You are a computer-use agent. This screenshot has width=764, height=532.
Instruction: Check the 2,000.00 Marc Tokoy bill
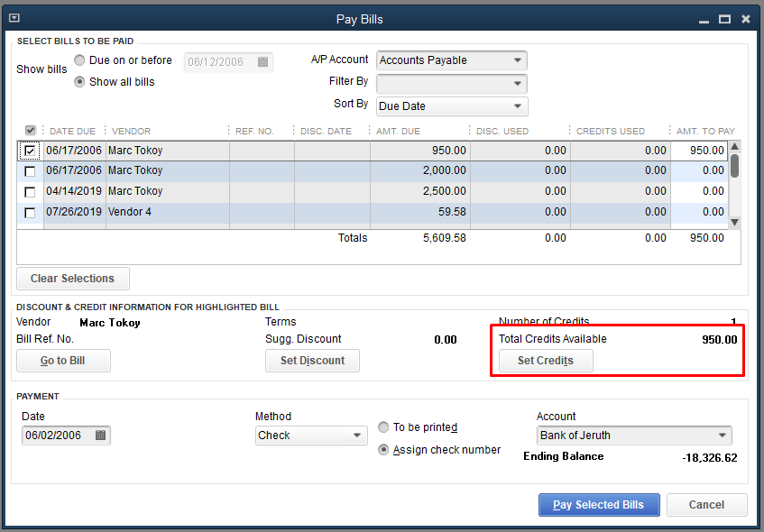[x=30, y=171]
